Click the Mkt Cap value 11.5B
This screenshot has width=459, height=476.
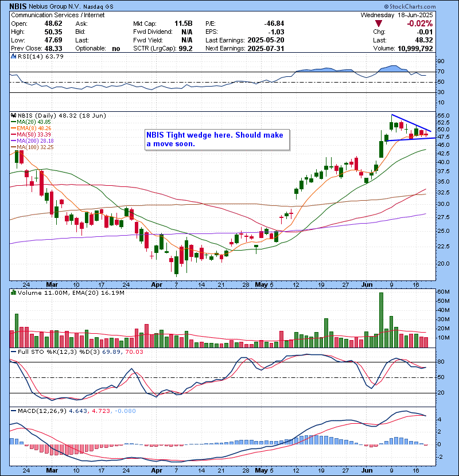coord(184,24)
